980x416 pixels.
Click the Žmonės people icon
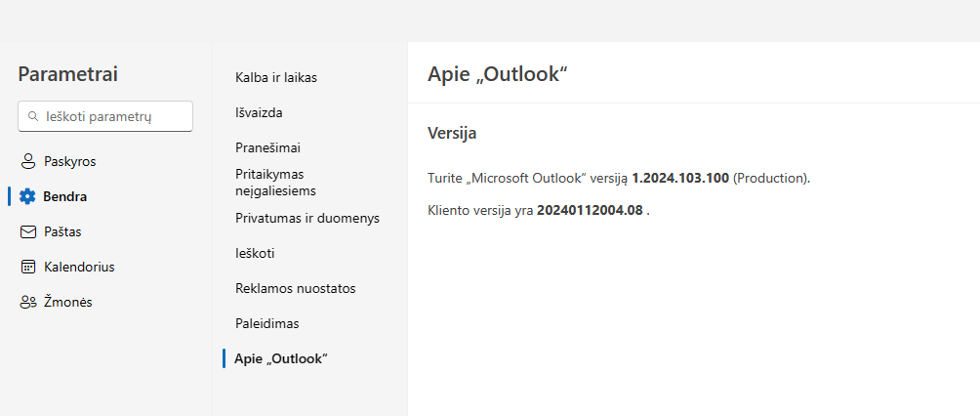click(28, 303)
